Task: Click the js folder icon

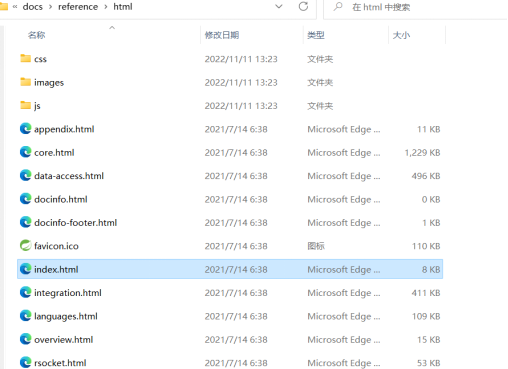Action: click(25, 105)
